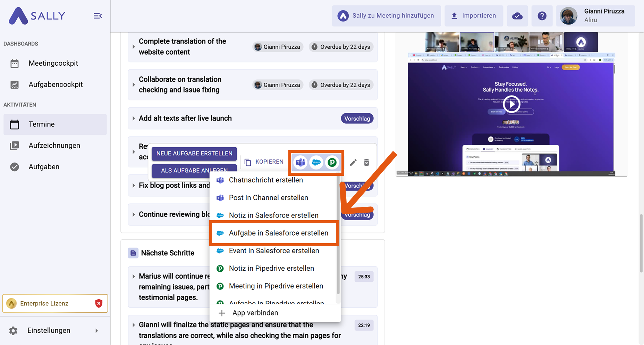644x345 pixels.
Task: Click the red shield icon on Enterprise Lizenz
Action: point(99,303)
